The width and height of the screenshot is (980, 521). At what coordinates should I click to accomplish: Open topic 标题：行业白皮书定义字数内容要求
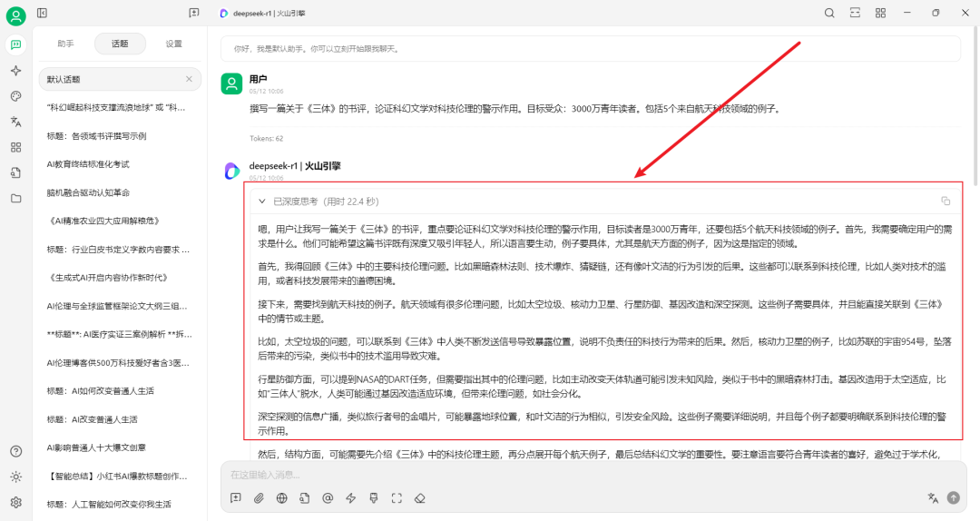pos(120,249)
